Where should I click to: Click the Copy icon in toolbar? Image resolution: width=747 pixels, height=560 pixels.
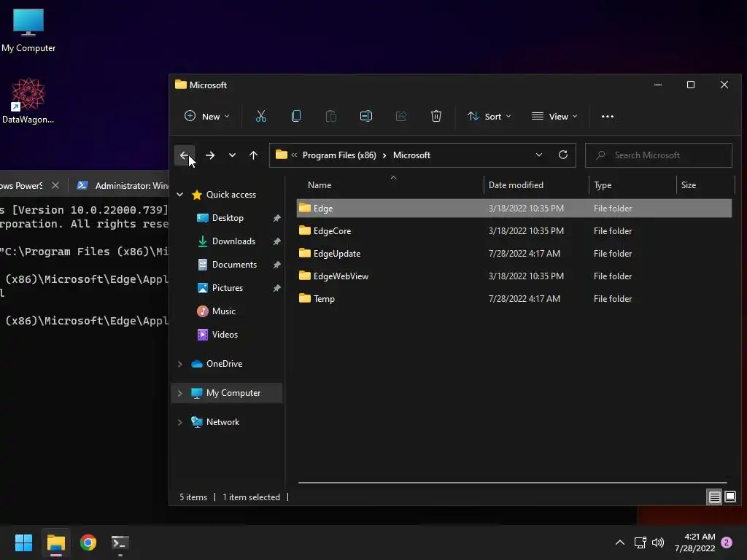point(296,116)
